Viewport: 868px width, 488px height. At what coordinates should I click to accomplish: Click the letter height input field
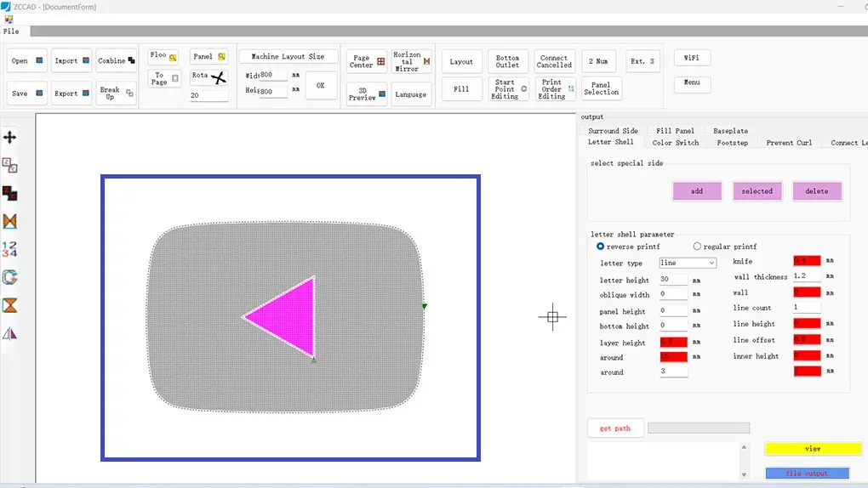coord(673,280)
